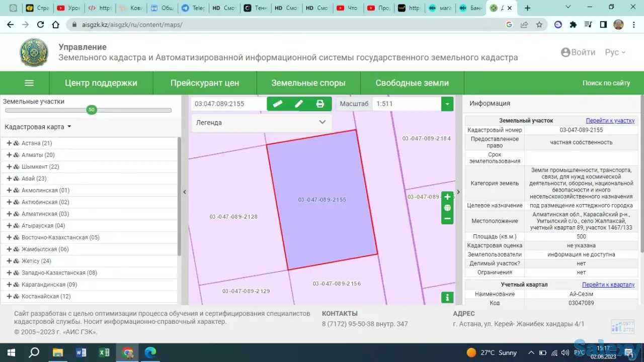Open the Земельные споры menu
644x362 pixels.
coord(308,83)
